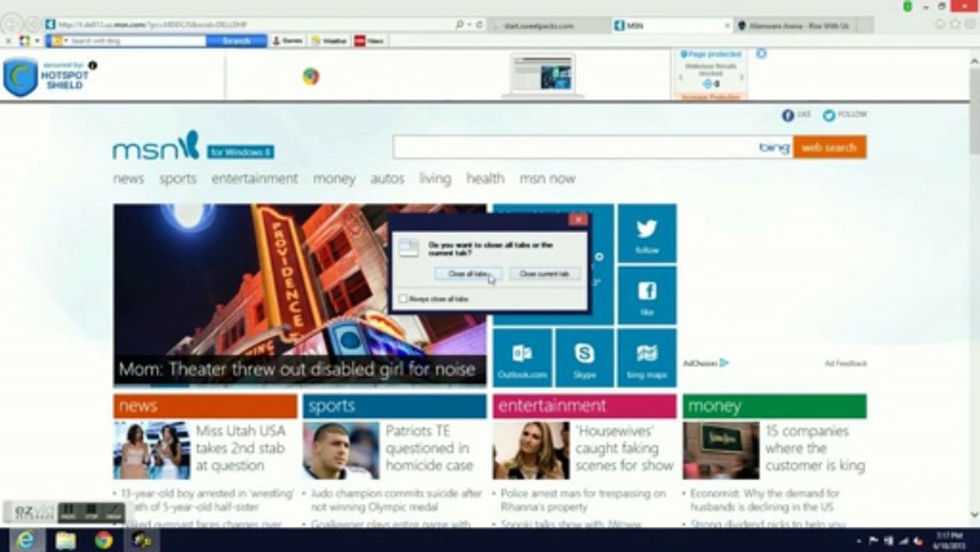Click the Ezvid stop control
Viewport: 980px width, 552px height.
[x=91, y=511]
